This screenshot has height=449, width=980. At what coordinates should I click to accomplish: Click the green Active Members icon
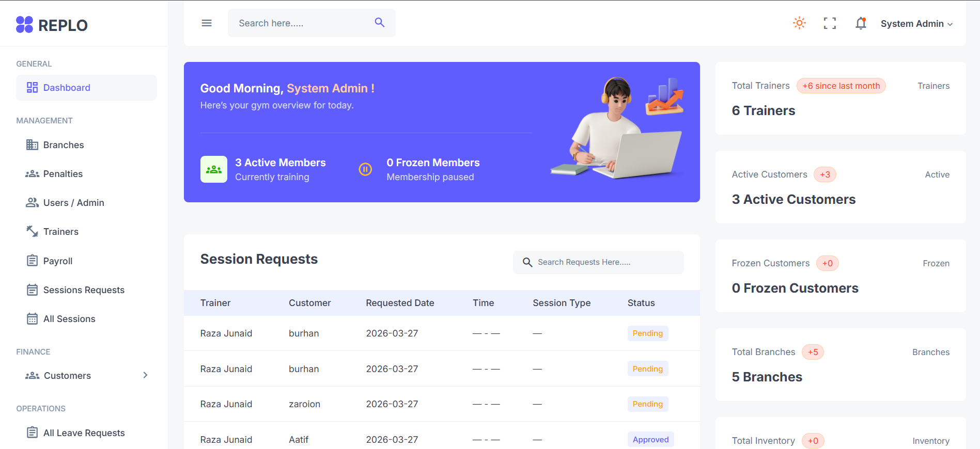(214, 169)
